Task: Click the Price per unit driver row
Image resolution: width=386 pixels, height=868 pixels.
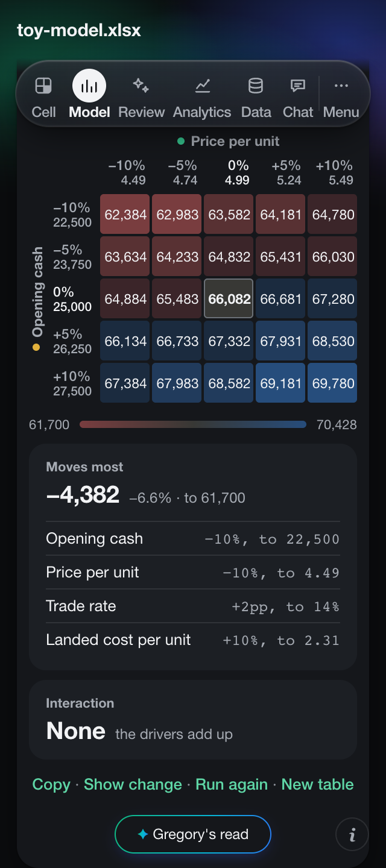Action: click(193, 572)
